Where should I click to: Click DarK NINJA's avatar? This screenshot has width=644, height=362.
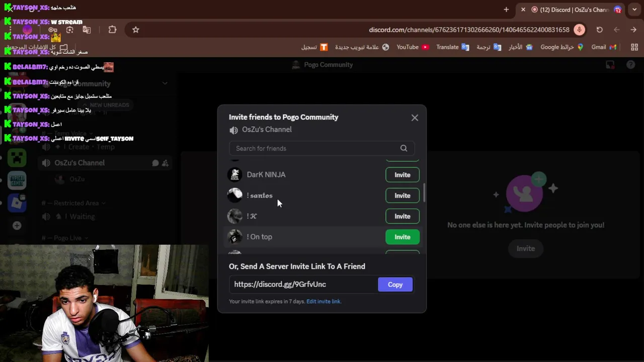(x=235, y=174)
